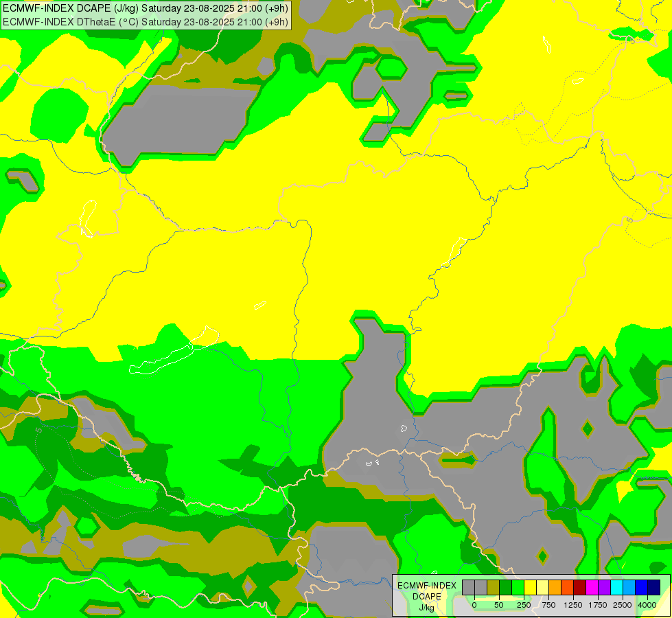Click the legend tick label "750"
672x618 pixels.
[x=548, y=605]
